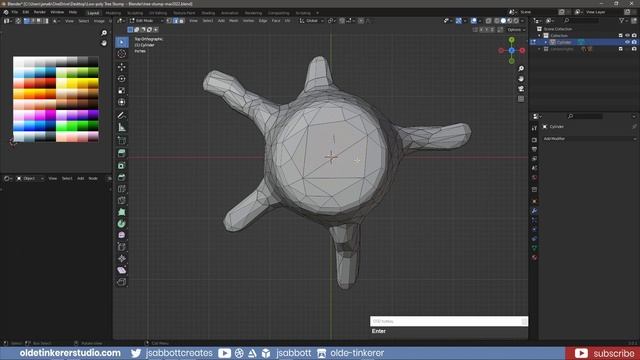This screenshot has height=360, width=640.
Task: Pick the Rotate tool
Action: (122, 79)
